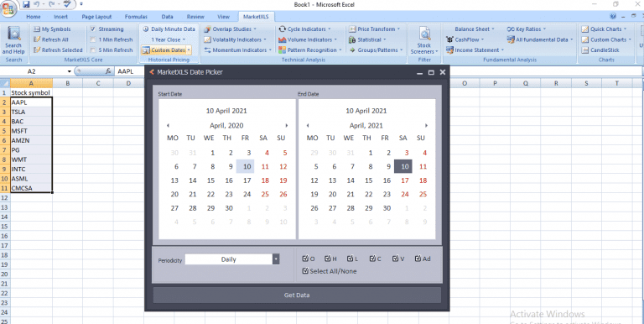644x324 pixels.
Task: Enable 5 Min Refresh
Action: (x=93, y=50)
